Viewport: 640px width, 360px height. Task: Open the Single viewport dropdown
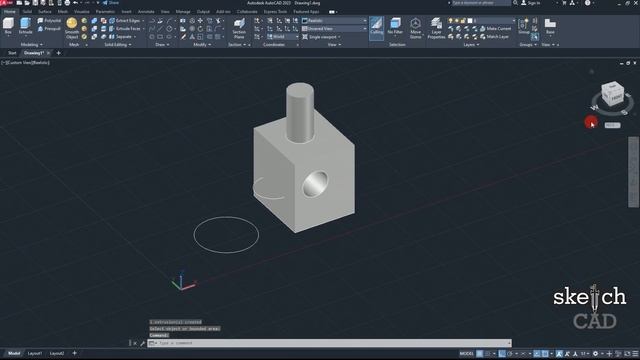pos(322,37)
